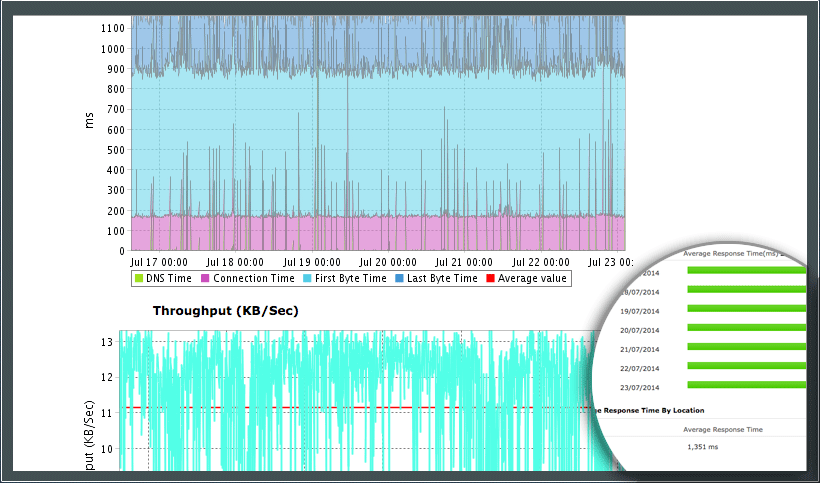Click the Average Response Time column header above 1,351 ms
Viewport: 820px width, 483px height.
[723, 430]
